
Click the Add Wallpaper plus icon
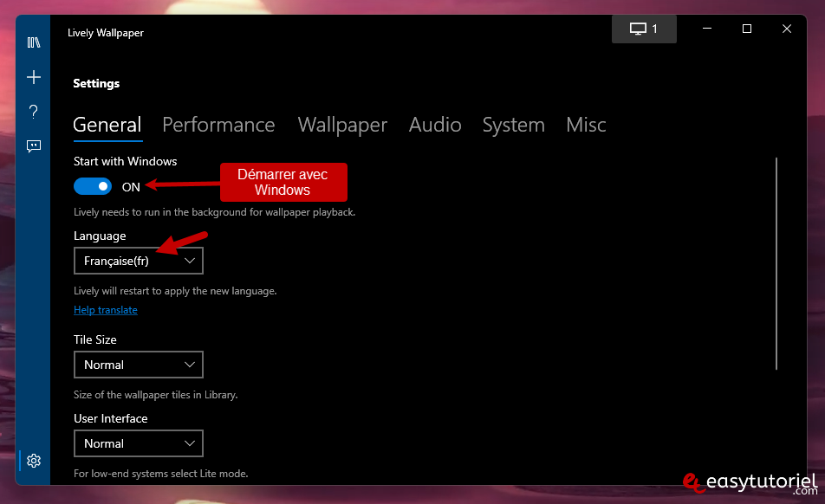pyautogui.click(x=34, y=77)
